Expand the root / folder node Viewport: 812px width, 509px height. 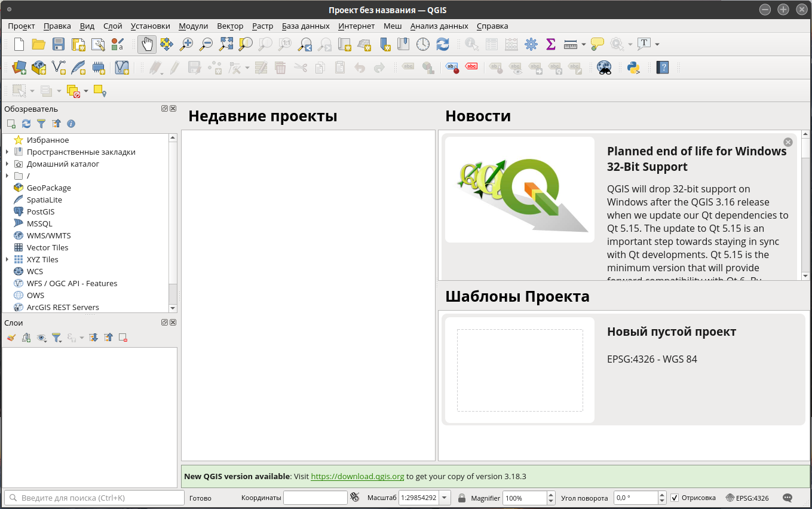(x=7, y=176)
